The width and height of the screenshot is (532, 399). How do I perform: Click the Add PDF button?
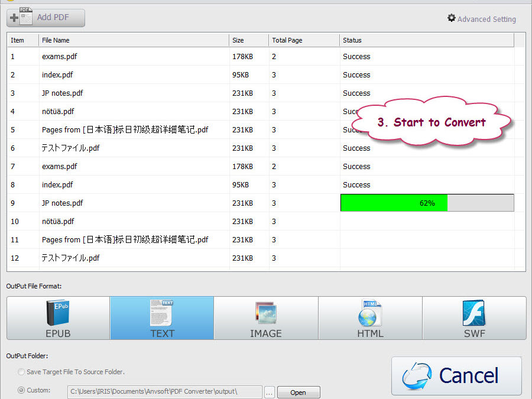pyautogui.click(x=46, y=18)
